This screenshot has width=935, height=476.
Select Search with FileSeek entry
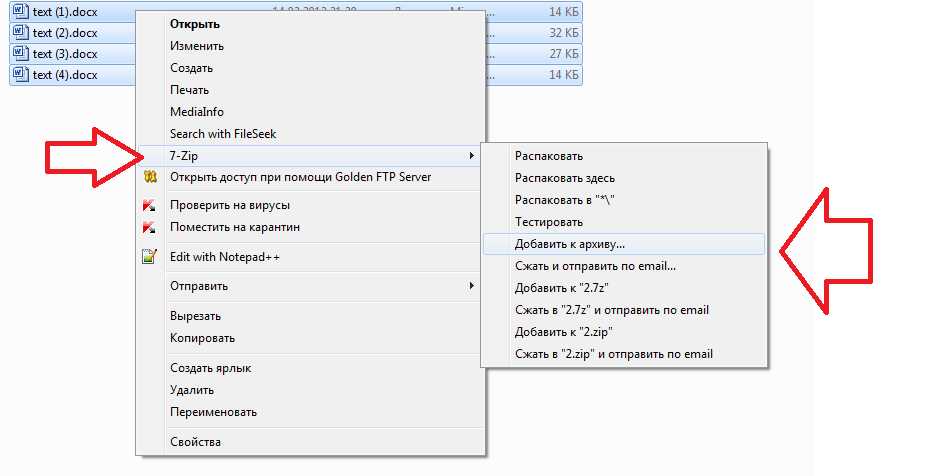[x=222, y=134]
